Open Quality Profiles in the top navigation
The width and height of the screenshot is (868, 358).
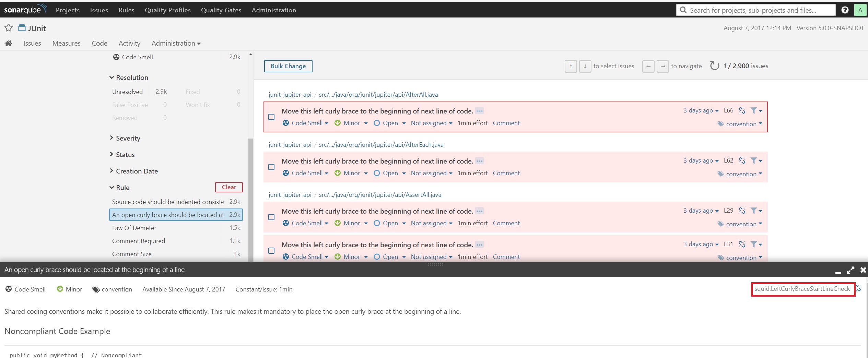coord(167,10)
